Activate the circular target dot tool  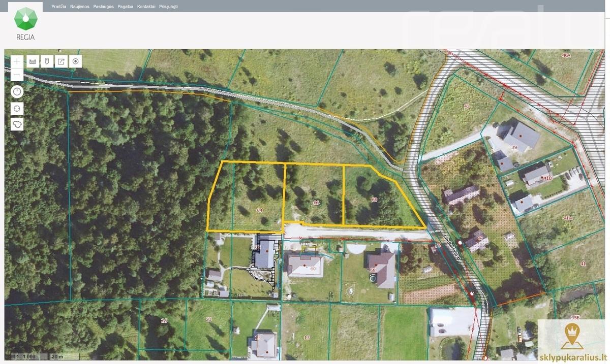coord(75,61)
